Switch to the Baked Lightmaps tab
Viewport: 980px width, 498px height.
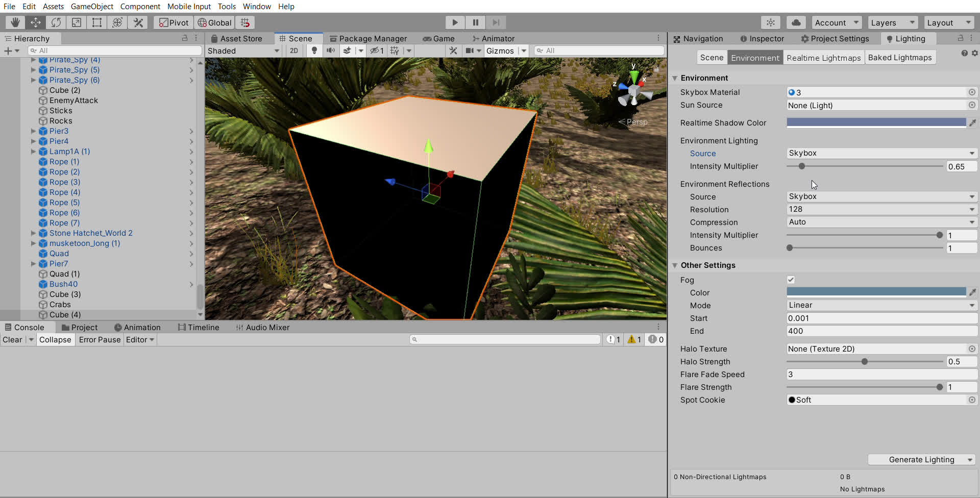point(899,58)
